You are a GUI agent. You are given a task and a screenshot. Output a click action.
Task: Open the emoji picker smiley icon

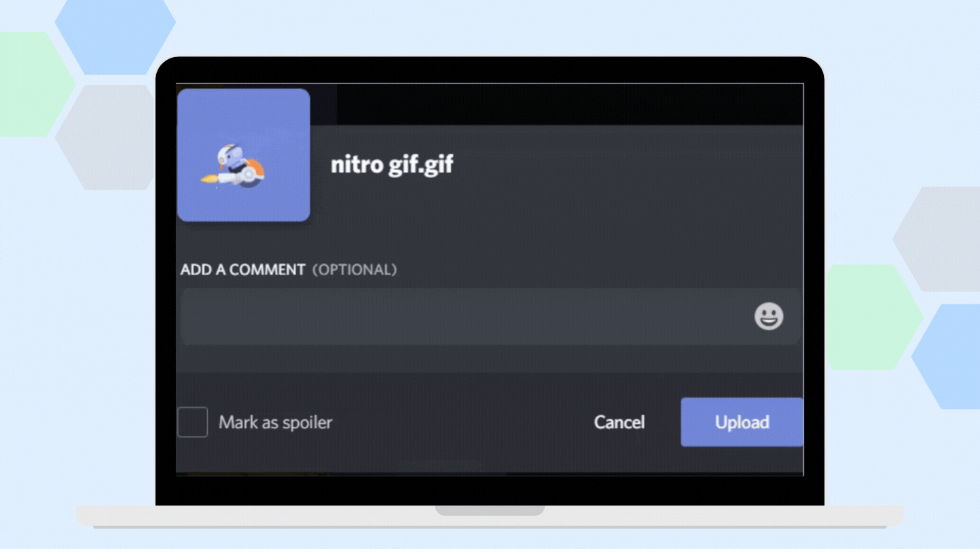[x=769, y=317]
